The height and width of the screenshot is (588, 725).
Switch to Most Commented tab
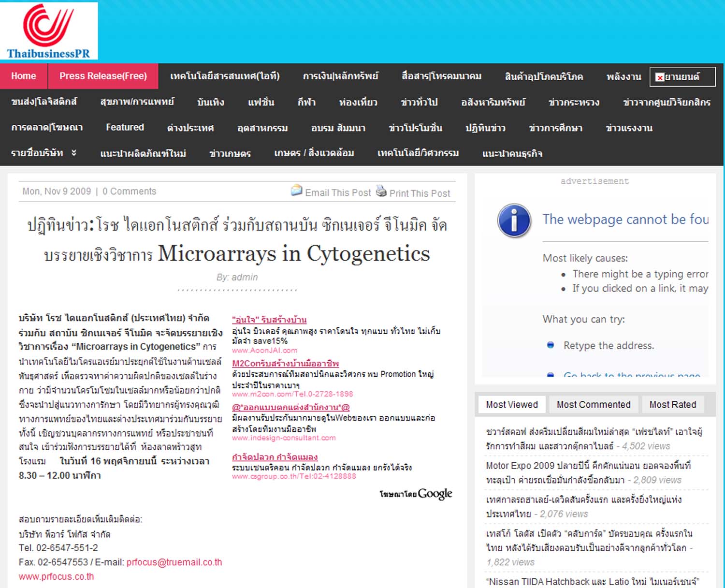click(594, 405)
